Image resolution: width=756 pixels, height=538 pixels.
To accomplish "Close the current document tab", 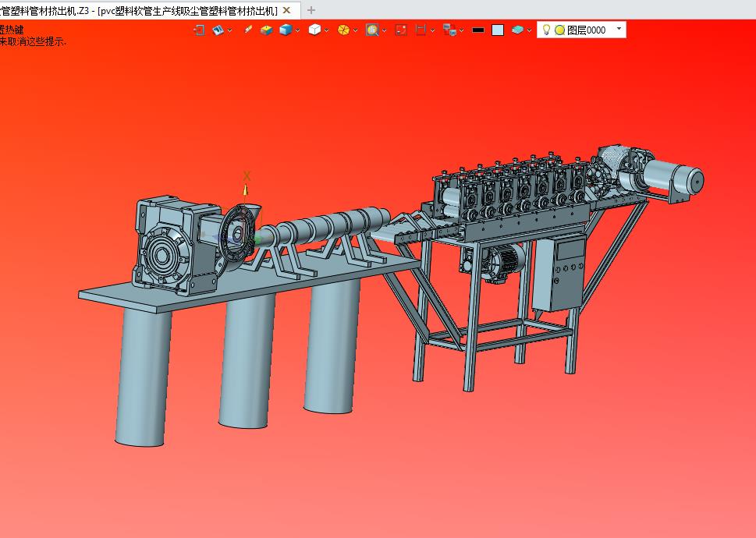I will click(287, 10).
